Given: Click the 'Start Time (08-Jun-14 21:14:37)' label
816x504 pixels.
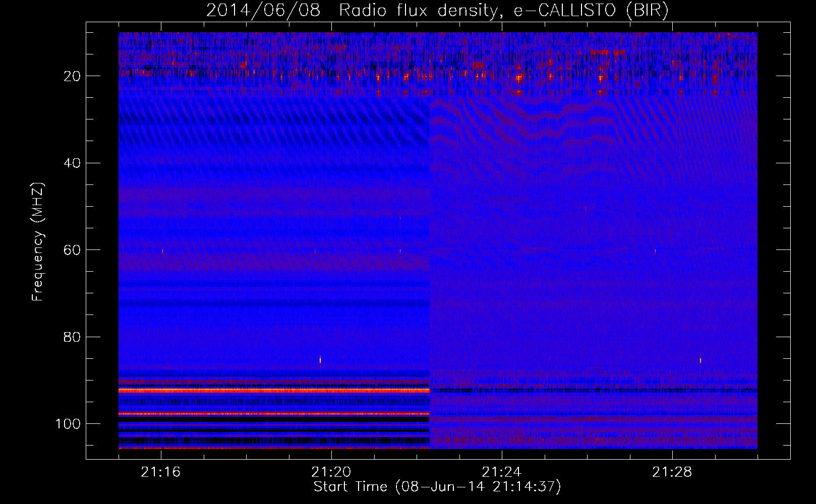Looking at the screenshot, I should click(437, 487).
